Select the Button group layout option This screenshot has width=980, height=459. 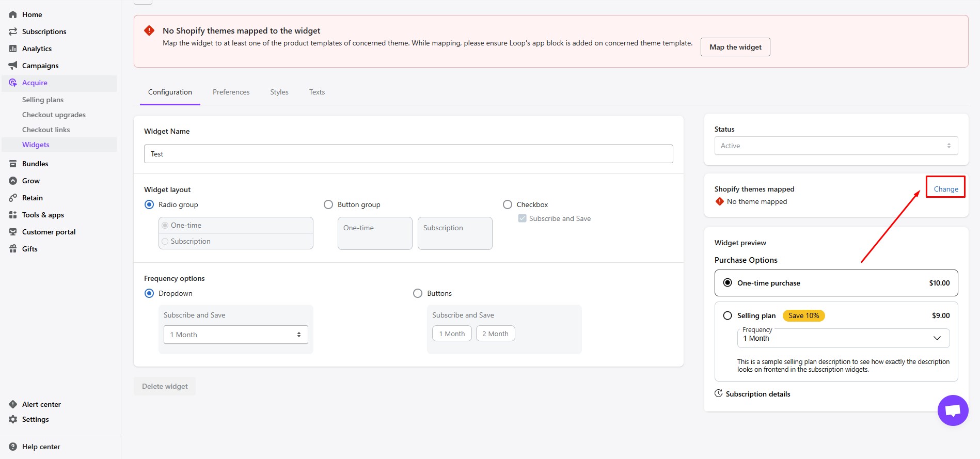328,204
